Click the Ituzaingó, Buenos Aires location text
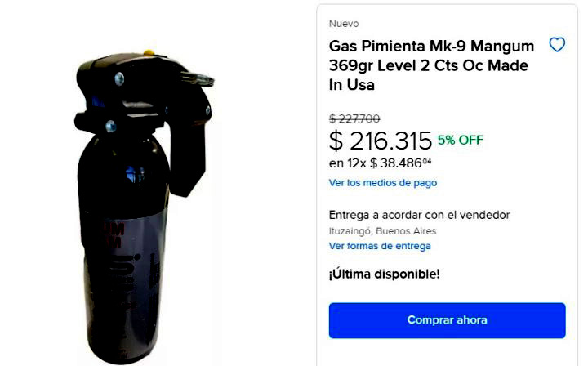The height and width of the screenshot is (366, 588). coord(382,231)
